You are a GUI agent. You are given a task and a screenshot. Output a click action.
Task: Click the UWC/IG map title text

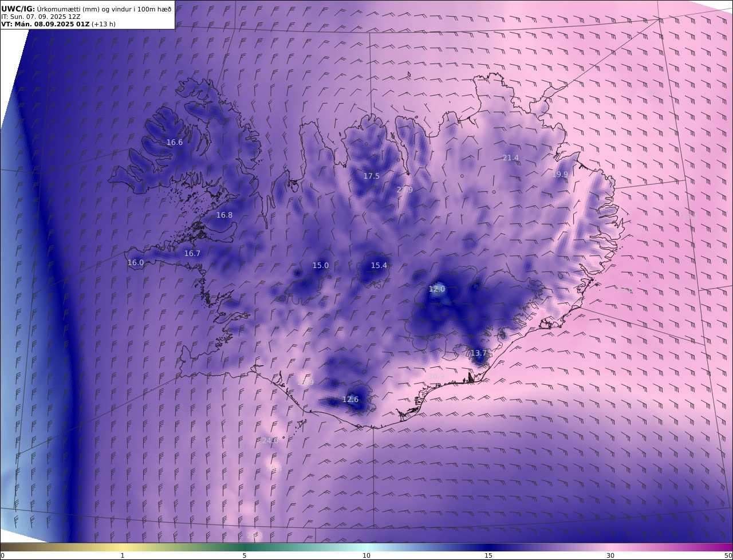pyautogui.click(x=86, y=9)
